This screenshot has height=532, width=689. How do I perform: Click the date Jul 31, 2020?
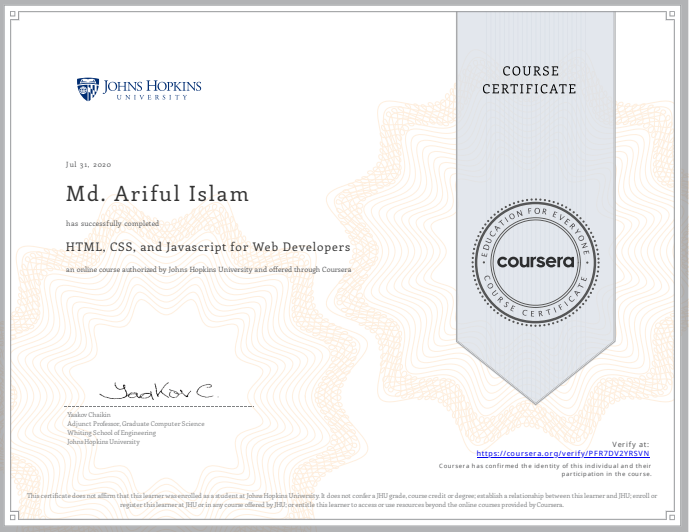pyautogui.click(x=88, y=164)
